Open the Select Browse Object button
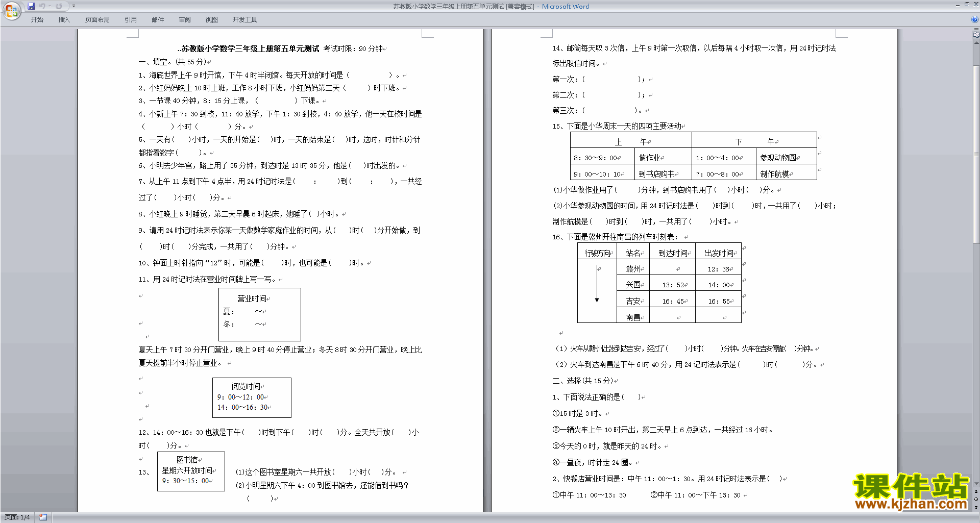 (976, 499)
